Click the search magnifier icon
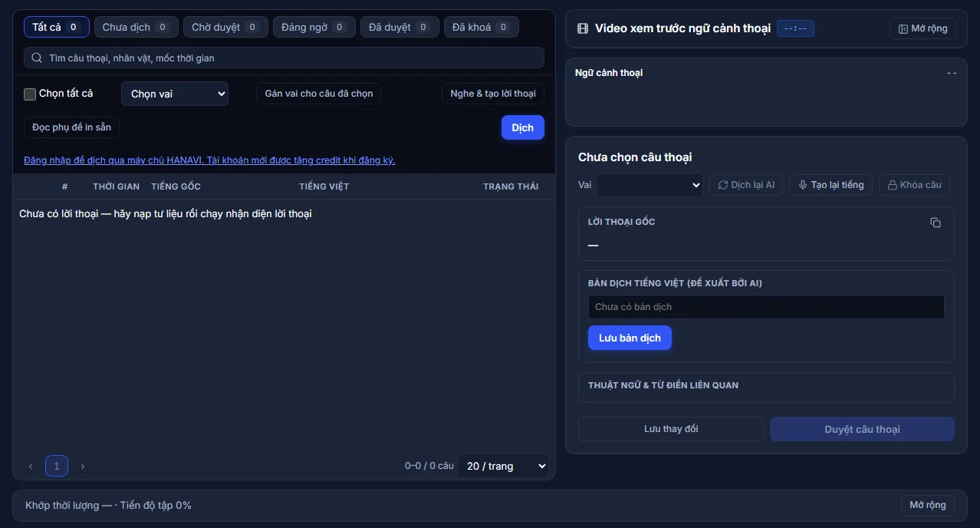The image size is (980, 528). click(37, 58)
